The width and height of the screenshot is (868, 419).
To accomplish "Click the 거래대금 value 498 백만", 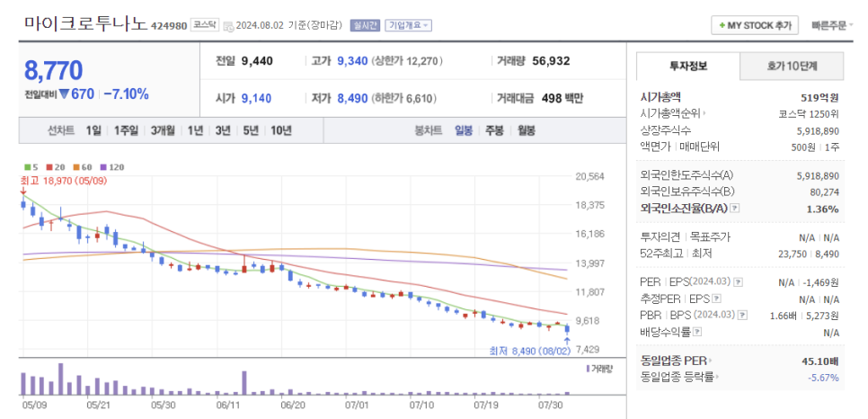I will tap(561, 99).
